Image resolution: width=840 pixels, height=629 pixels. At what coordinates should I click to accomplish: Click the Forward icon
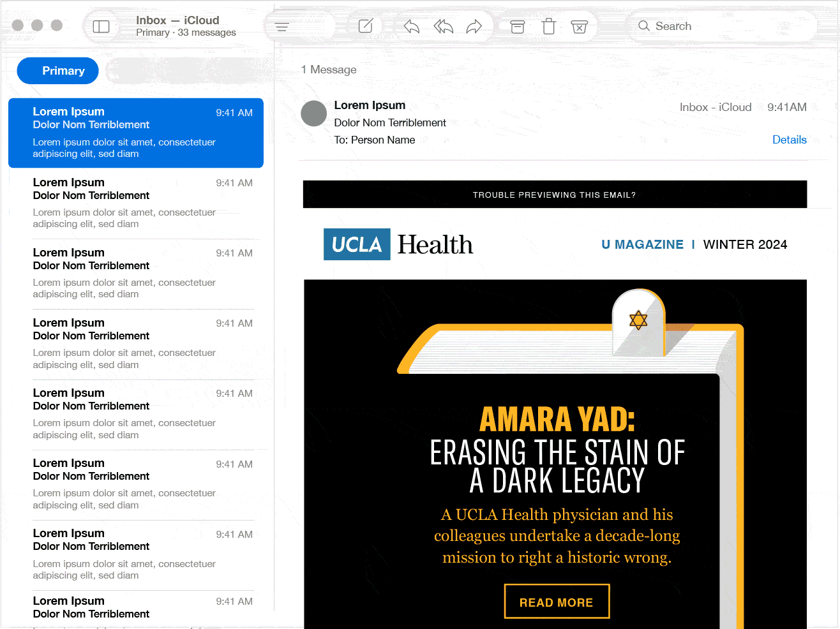(474, 26)
